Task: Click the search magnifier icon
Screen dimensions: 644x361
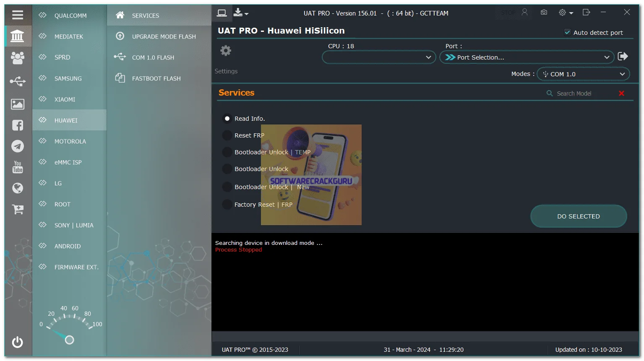Action: pos(550,93)
